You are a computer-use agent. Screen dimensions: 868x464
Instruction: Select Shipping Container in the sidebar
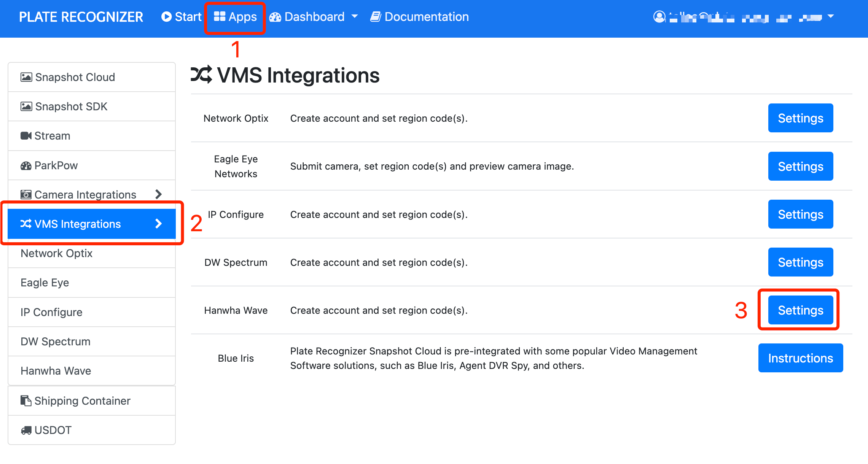[92, 401]
